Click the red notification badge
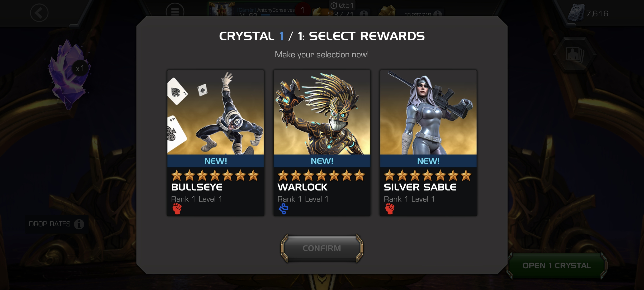Image resolution: width=644 pixels, height=290 pixels. pos(303,10)
